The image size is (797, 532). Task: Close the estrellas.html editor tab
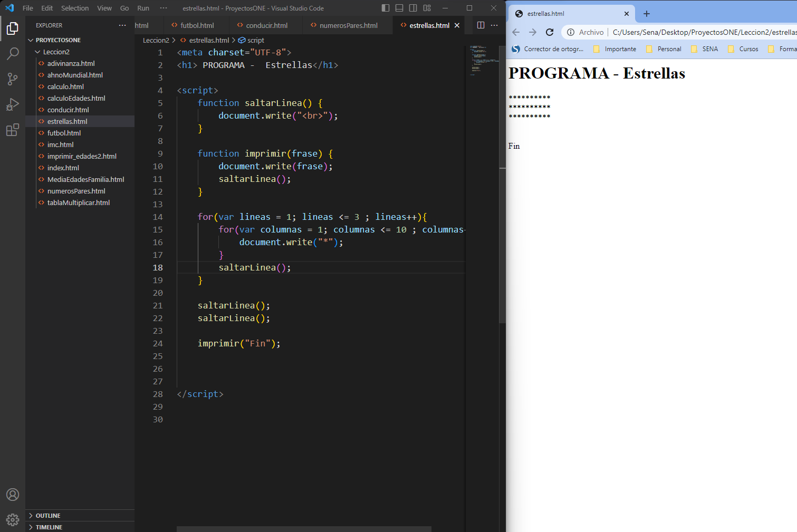point(457,25)
